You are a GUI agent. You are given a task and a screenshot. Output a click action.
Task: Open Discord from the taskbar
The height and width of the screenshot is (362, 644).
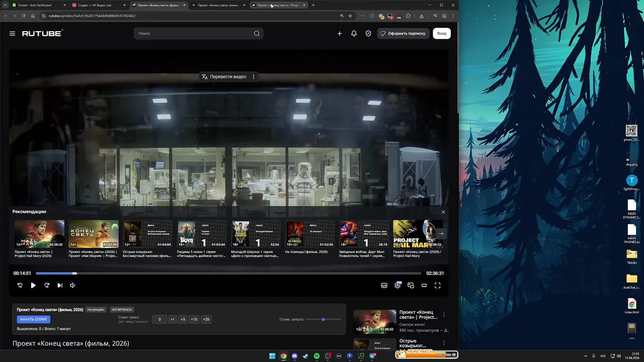click(x=294, y=356)
